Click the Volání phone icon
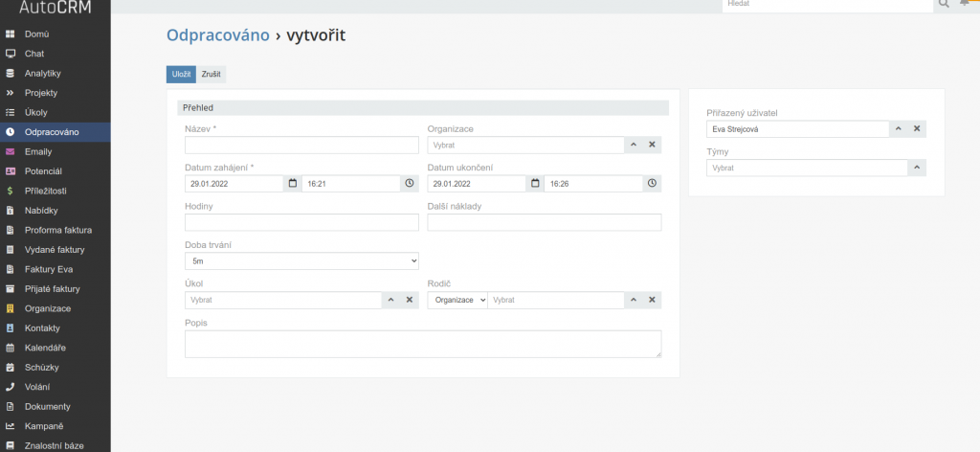Image resolution: width=980 pixels, height=452 pixels. [x=10, y=386]
